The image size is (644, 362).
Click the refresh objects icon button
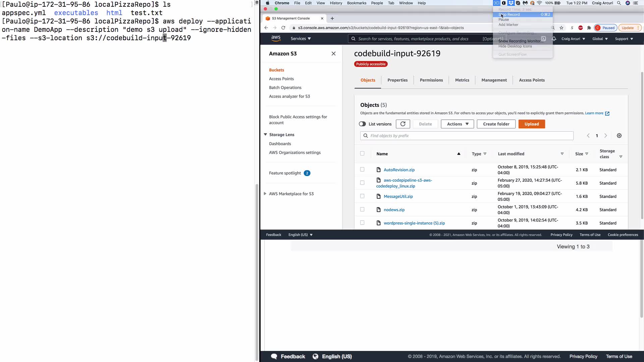click(x=403, y=124)
